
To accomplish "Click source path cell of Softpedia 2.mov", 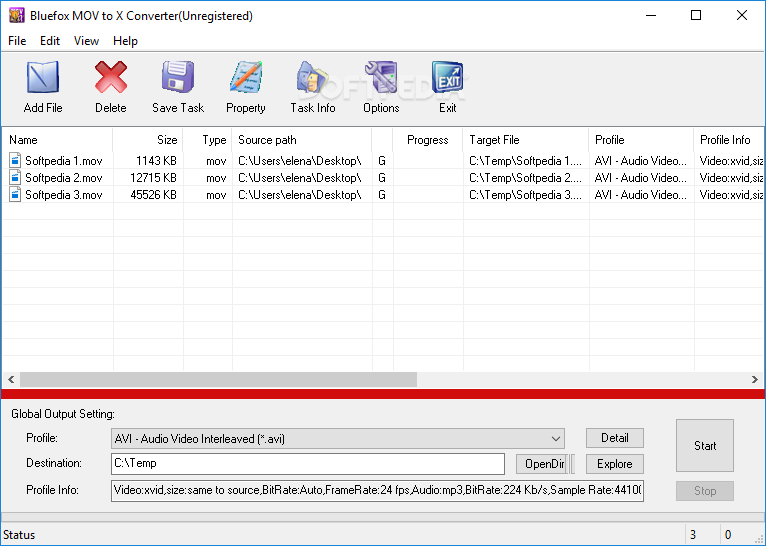I will tap(300, 178).
